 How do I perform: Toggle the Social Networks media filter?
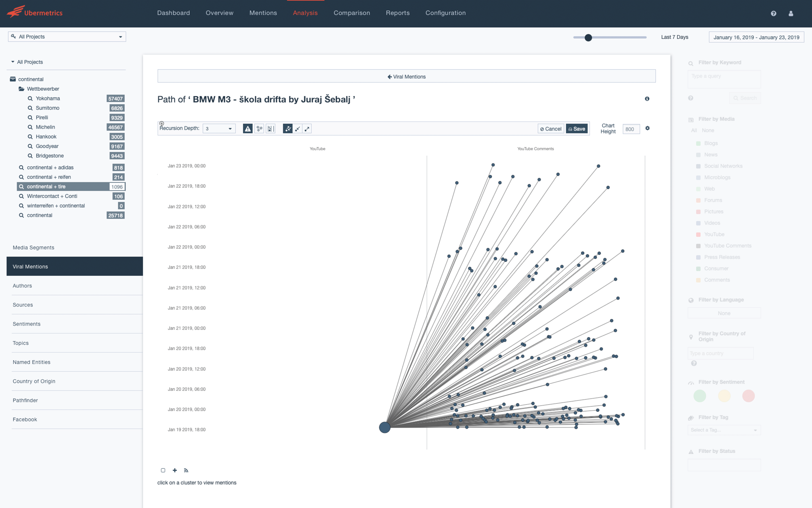point(698,166)
